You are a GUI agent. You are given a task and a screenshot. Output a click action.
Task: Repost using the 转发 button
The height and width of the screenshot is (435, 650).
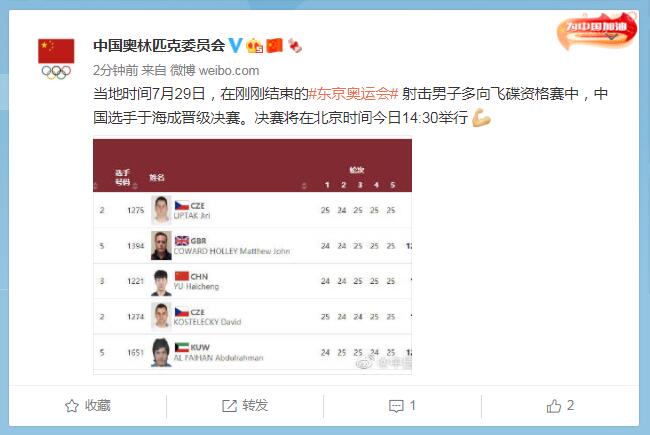[x=245, y=406]
